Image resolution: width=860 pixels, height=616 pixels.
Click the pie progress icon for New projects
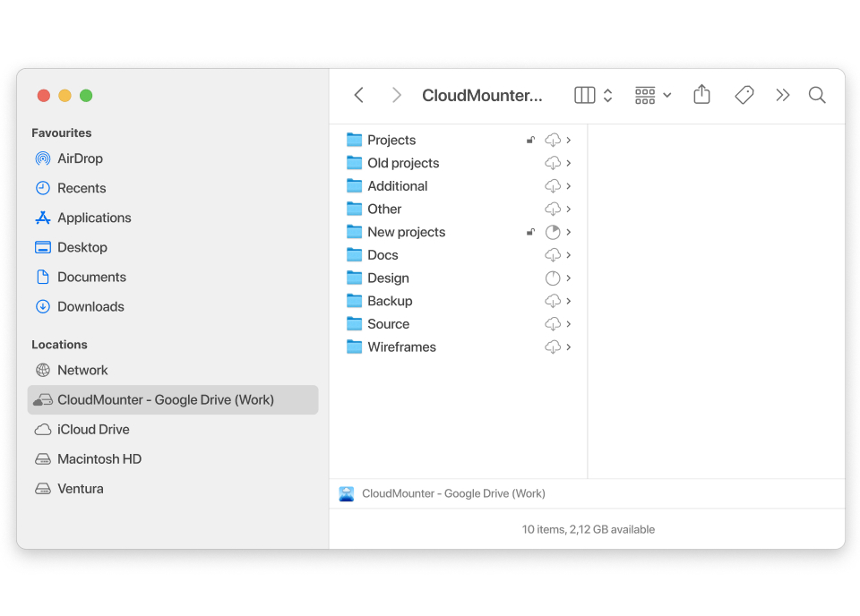(553, 232)
